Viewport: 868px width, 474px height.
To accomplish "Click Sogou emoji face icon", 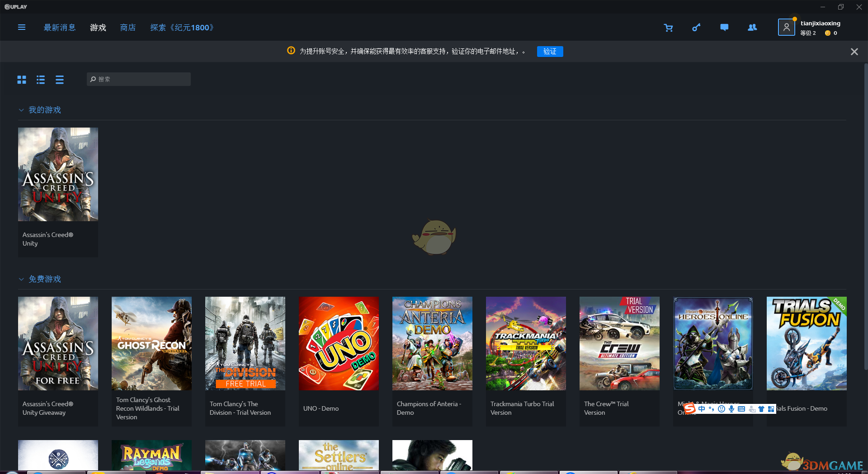I will (722, 409).
